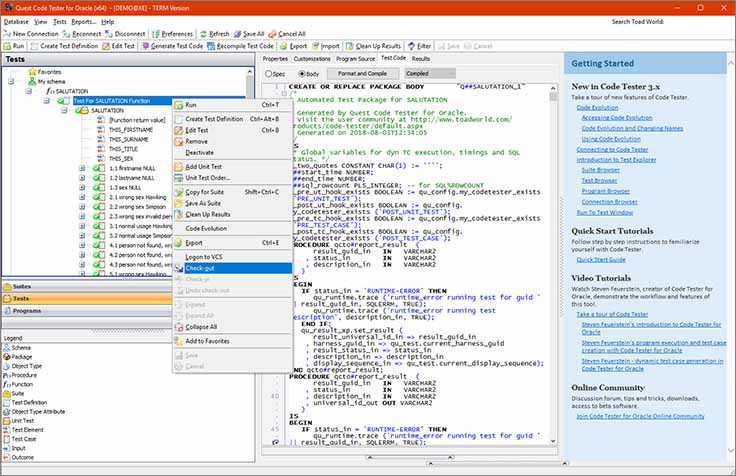Choose Create Test Definition in context menu
Screen dimensions: 736x476
click(x=232, y=119)
